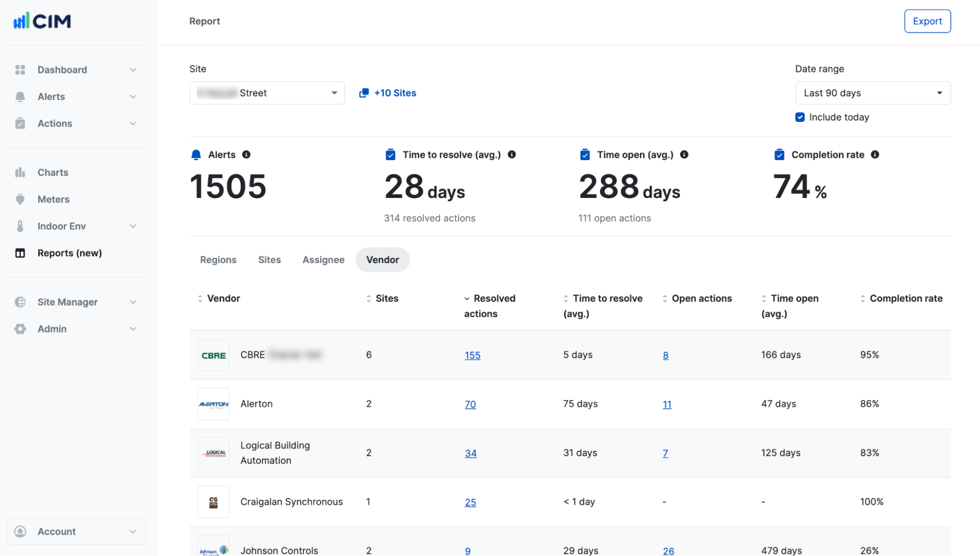Expand the Dashboard menu chevron
The width and height of the screenshot is (980, 556).
[133, 70]
